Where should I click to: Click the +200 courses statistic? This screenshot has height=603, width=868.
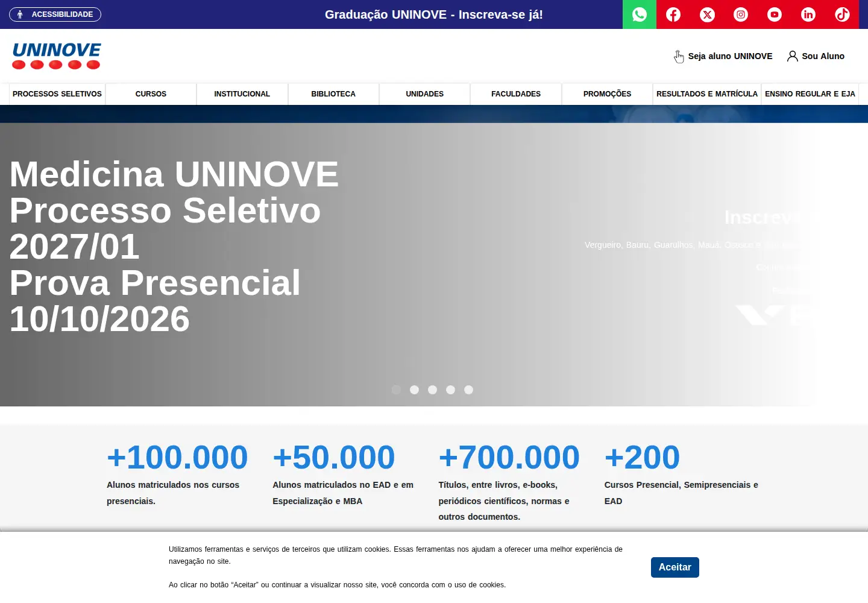point(643,457)
